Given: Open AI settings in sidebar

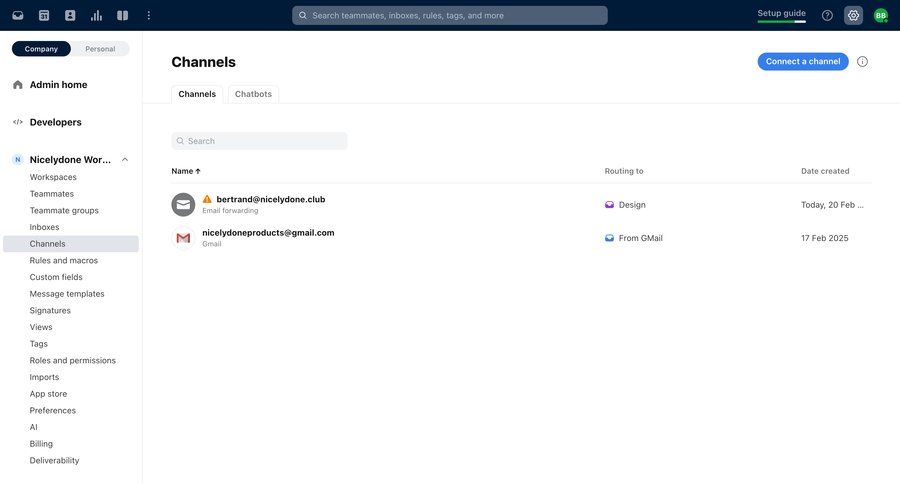Looking at the screenshot, I should pos(33,427).
